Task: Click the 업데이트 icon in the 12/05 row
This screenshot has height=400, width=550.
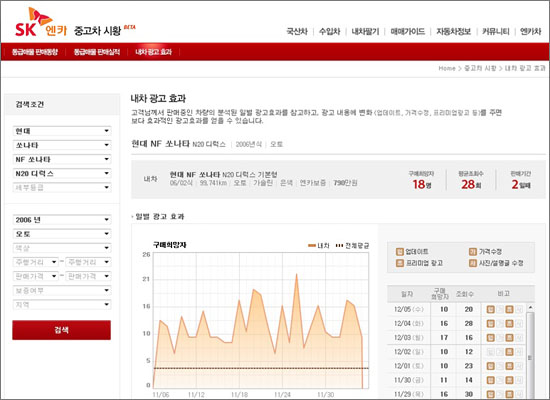Action: point(491,309)
